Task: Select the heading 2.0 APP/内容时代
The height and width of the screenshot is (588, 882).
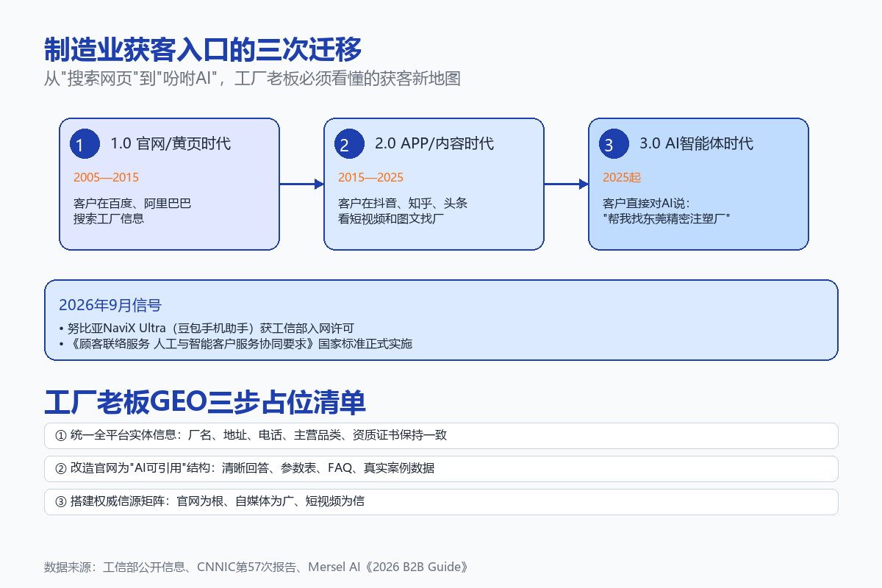Action: tap(434, 143)
